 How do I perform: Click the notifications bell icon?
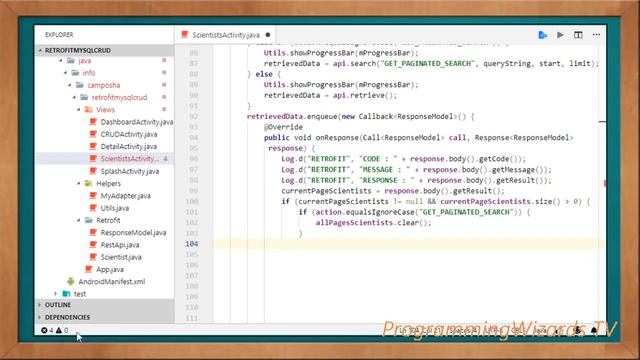[594, 330]
